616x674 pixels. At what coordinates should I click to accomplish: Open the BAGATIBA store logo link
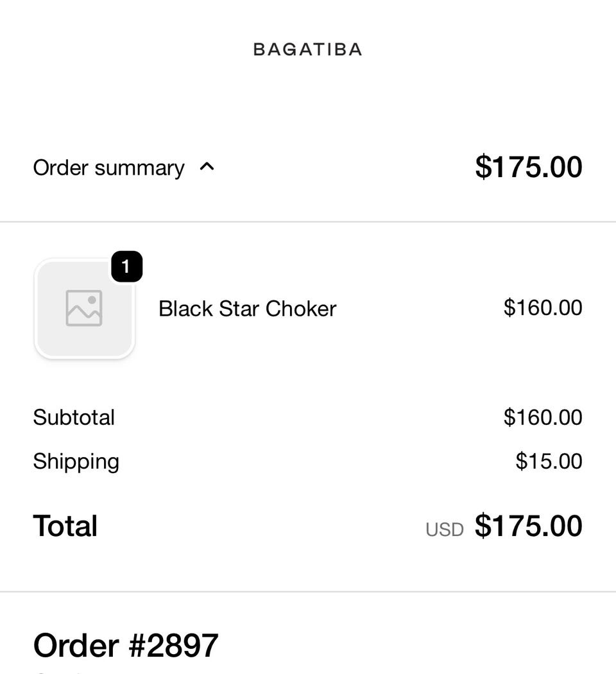point(307,49)
